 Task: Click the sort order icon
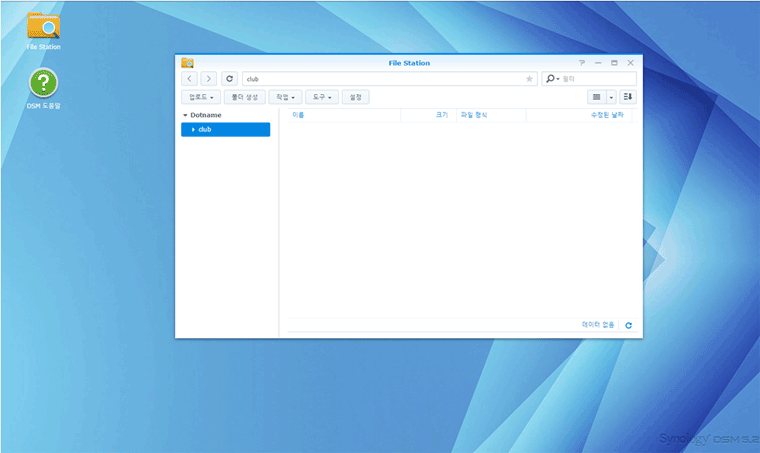coord(628,97)
